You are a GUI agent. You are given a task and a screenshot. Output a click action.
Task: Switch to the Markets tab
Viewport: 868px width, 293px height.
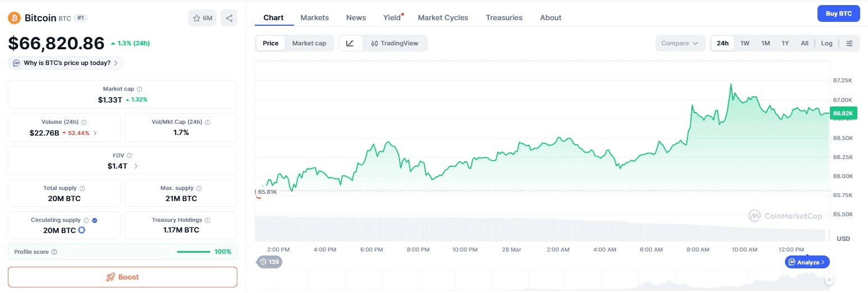314,17
